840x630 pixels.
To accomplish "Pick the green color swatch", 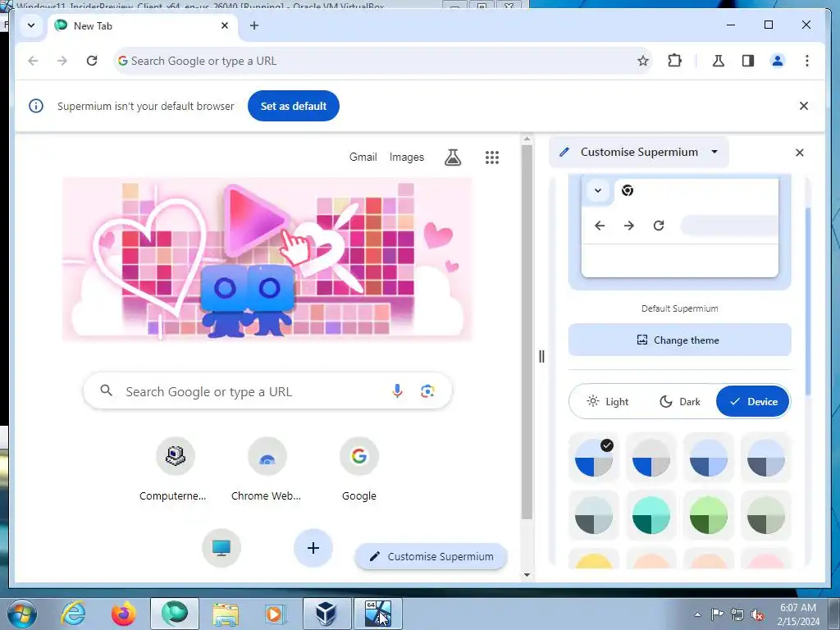I will pyautogui.click(x=708, y=515).
